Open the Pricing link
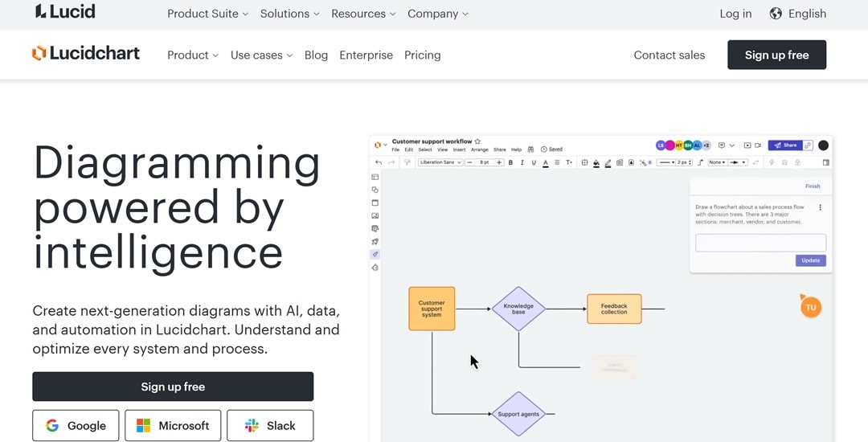This screenshot has height=442, width=868. (x=423, y=55)
